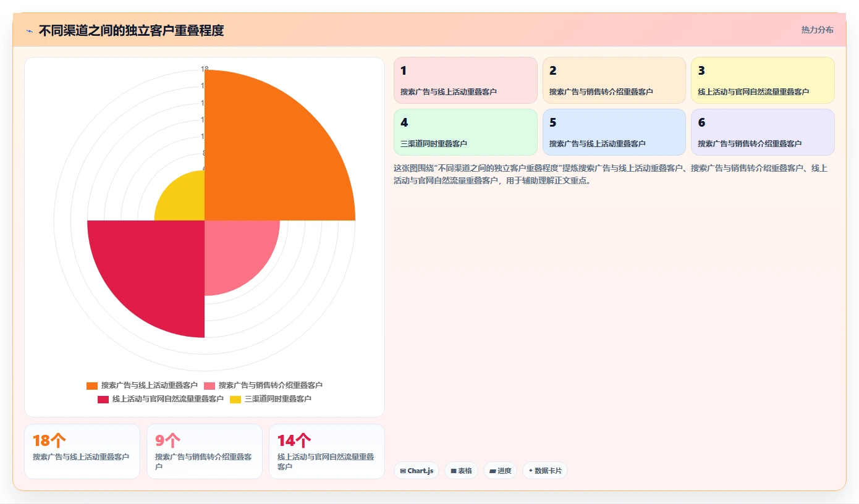Click the 14个 statistic value

tap(294, 440)
